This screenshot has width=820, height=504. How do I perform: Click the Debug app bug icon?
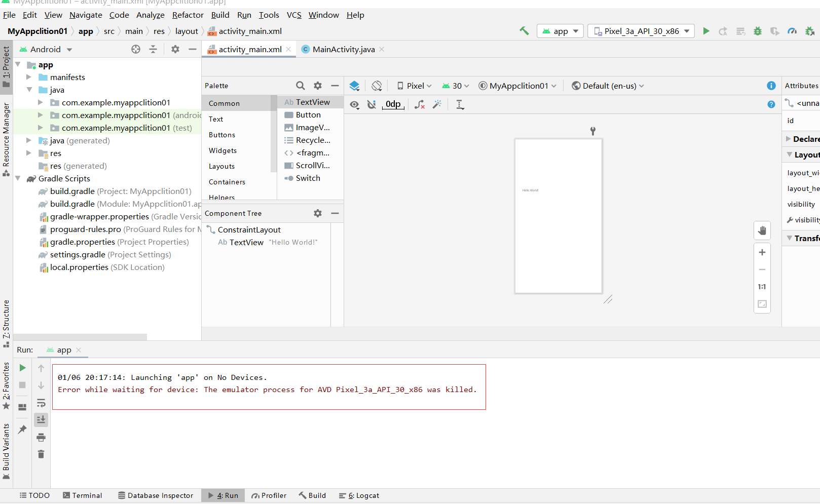click(758, 31)
